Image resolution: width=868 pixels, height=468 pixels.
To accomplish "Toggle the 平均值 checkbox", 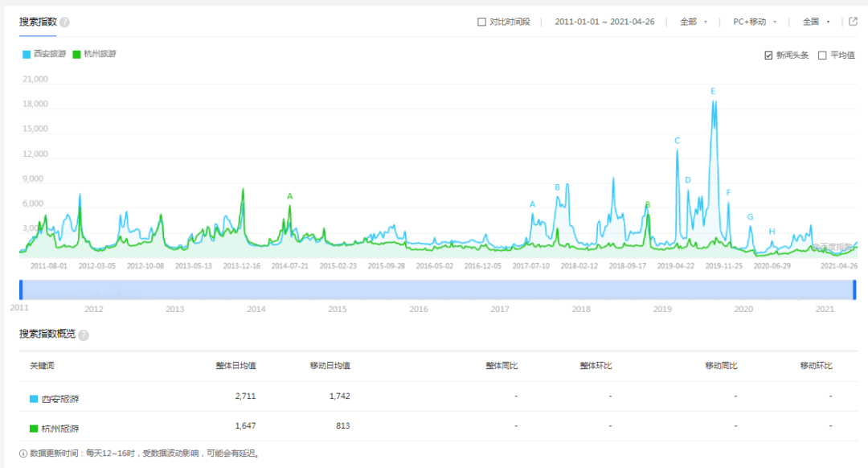I will [821, 55].
